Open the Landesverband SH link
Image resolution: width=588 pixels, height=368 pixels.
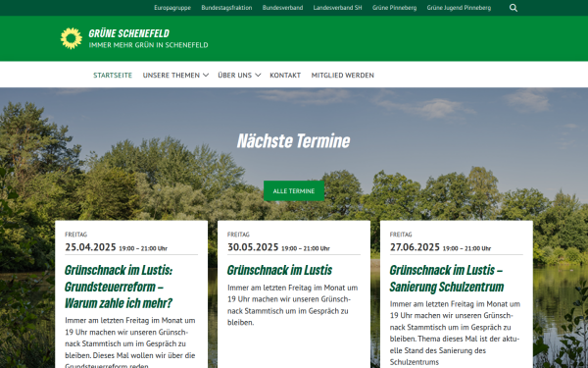pos(337,8)
